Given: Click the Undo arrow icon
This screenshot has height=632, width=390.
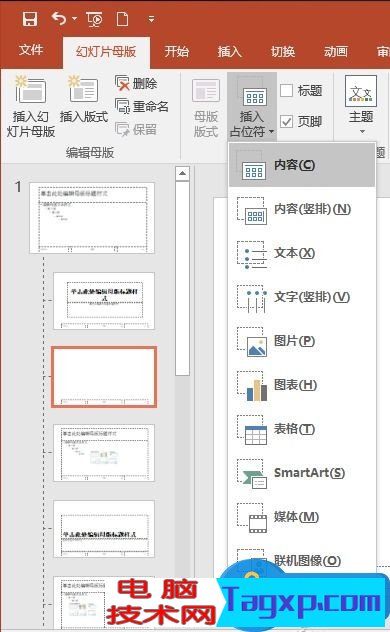Looking at the screenshot, I should click(x=59, y=18).
